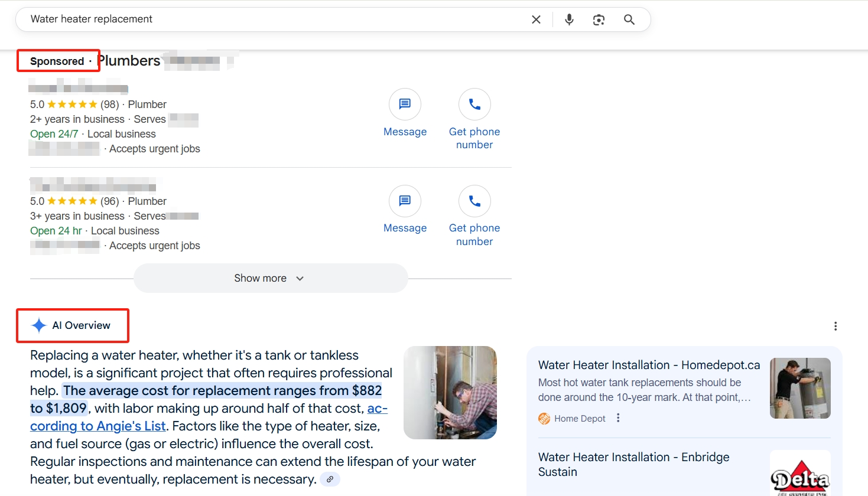Click the link icon after AI Overview text

330,479
